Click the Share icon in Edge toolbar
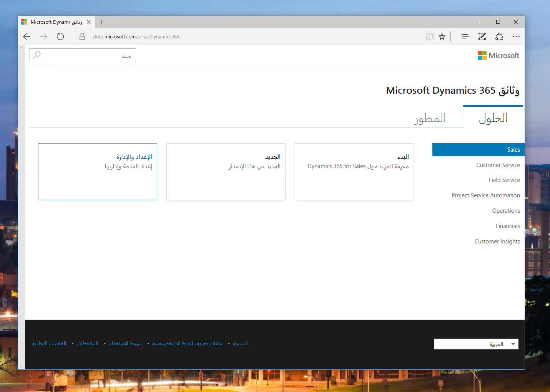This screenshot has height=392, width=550. (x=499, y=36)
